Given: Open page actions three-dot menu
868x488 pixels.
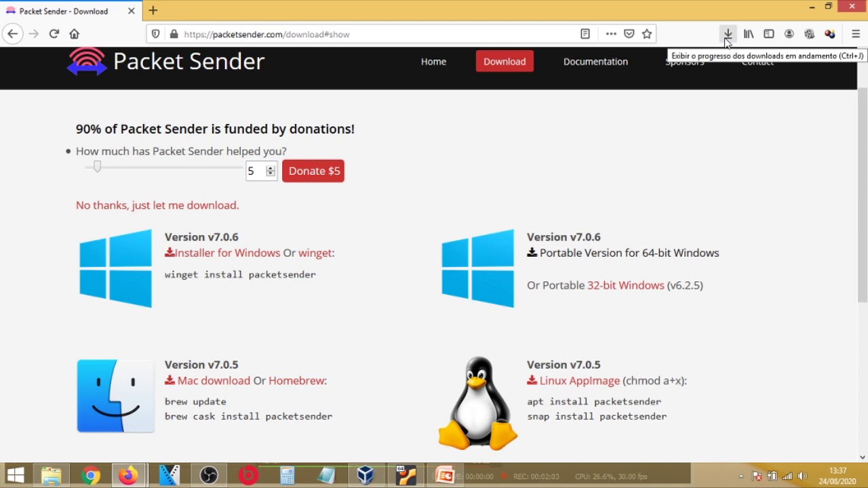Looking at the screenshot, I should (x=611, y=34).
